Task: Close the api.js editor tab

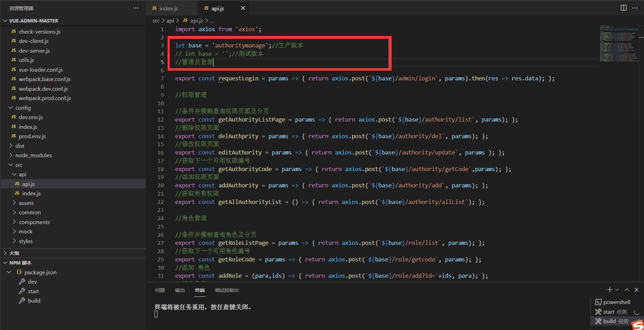Action: point(243,8)
